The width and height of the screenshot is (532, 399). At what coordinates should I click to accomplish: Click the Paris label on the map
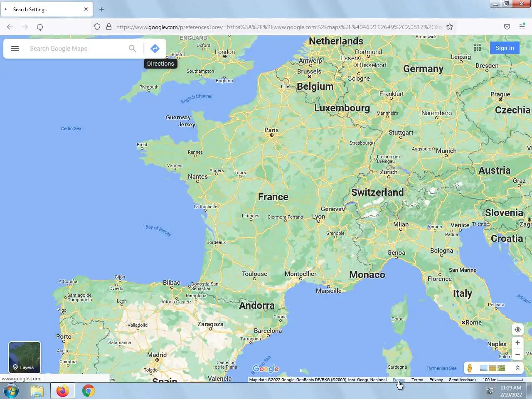tap(271, 130)
